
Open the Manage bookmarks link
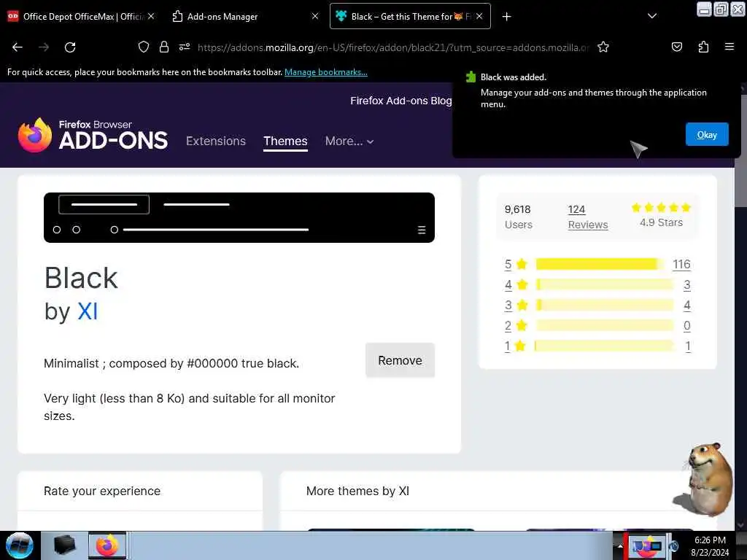click(x=326, y=72)
